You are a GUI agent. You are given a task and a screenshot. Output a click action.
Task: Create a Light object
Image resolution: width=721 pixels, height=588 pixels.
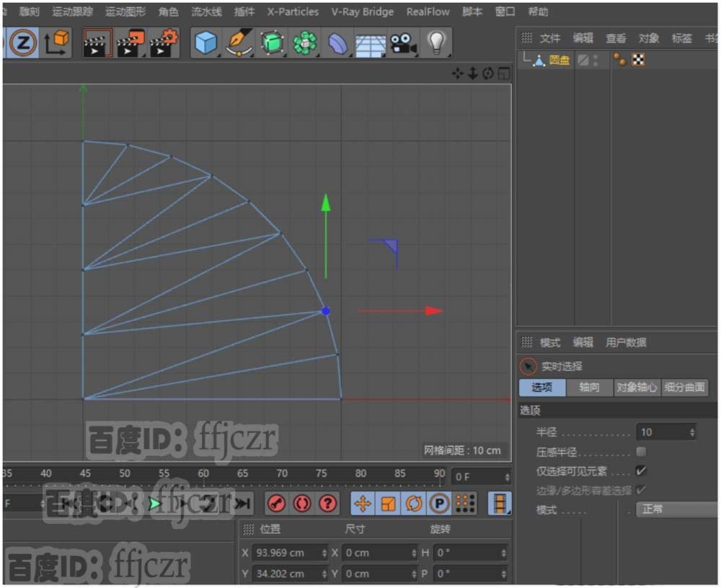tap(438, 43)
